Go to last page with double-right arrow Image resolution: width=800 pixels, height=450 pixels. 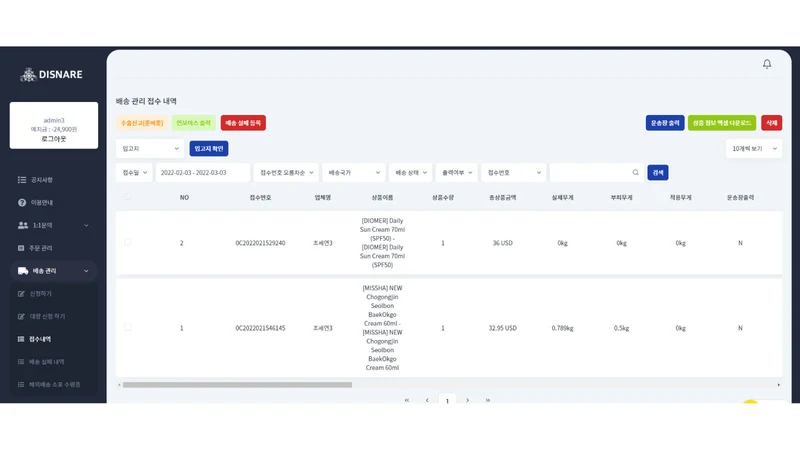pos(488,401)
